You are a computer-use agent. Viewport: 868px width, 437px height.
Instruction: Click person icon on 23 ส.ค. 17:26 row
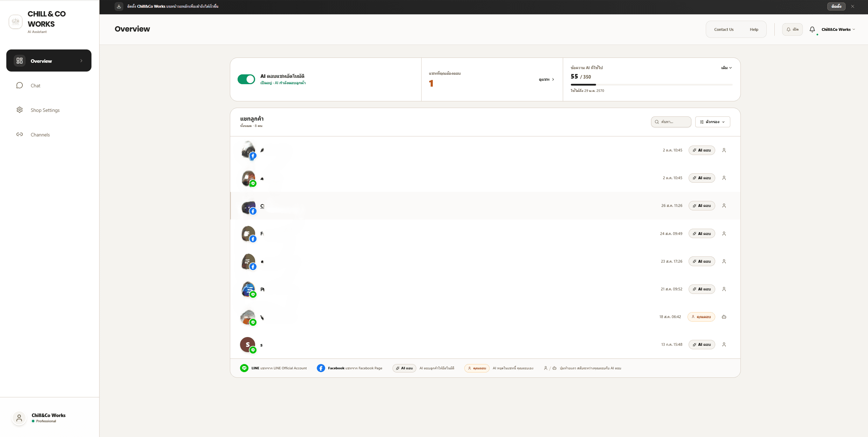(x=724, y=261)
